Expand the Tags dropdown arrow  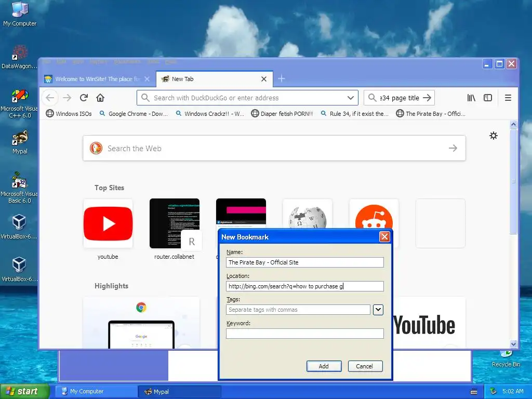(378, 310)
